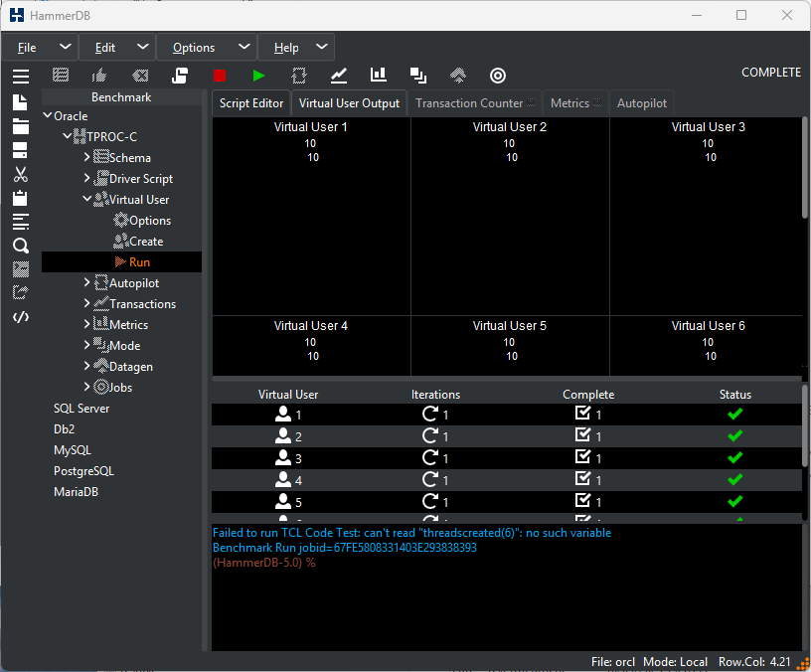
Task: Click the green status check for user 3
Action: tap(735, 458)
